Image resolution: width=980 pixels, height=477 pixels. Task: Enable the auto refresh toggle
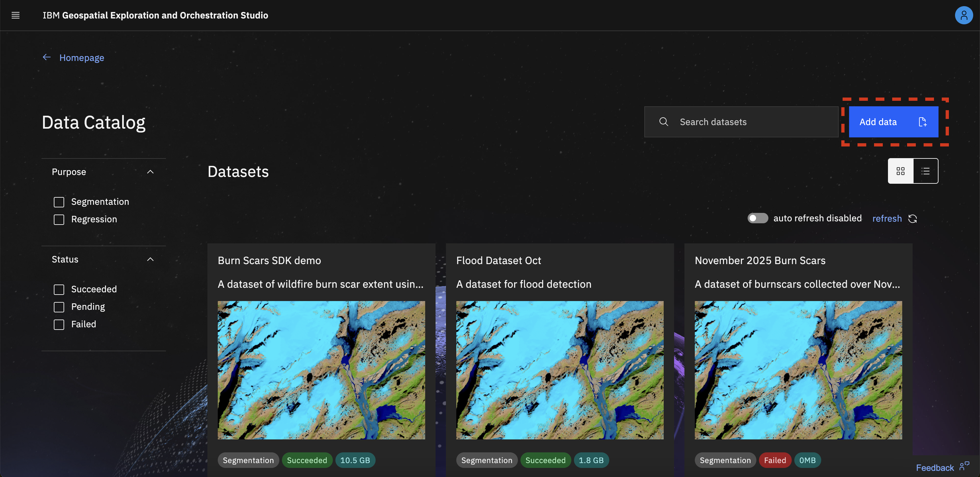757,218
